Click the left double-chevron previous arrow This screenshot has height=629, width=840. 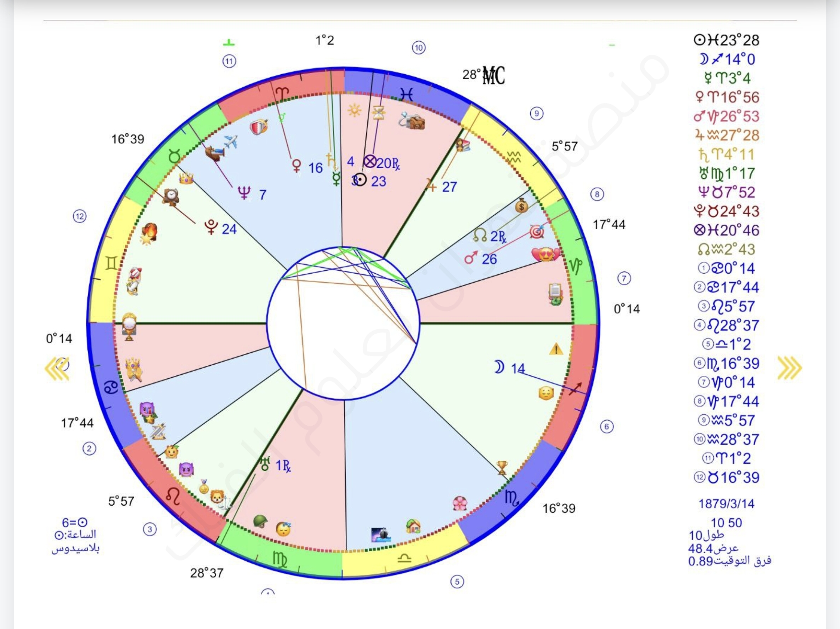(57, 368)
